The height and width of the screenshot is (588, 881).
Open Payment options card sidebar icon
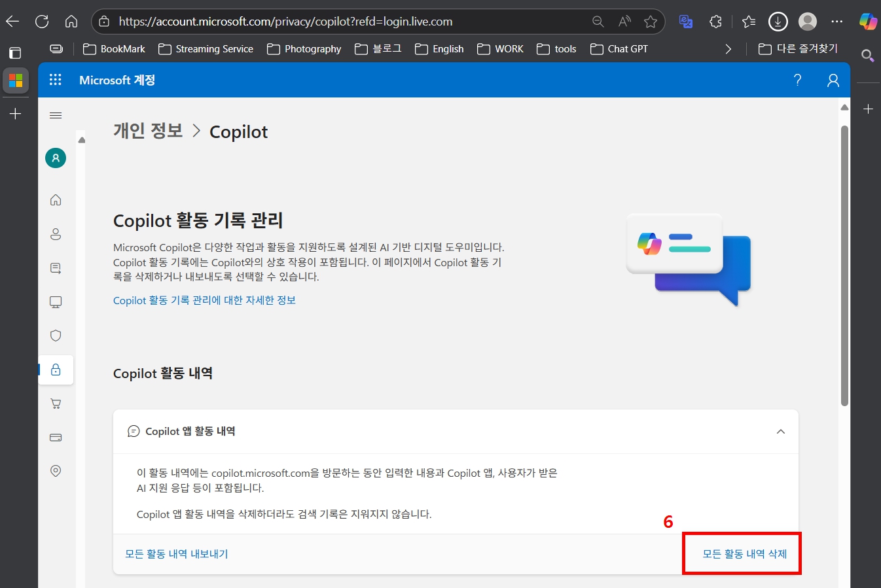56,438
